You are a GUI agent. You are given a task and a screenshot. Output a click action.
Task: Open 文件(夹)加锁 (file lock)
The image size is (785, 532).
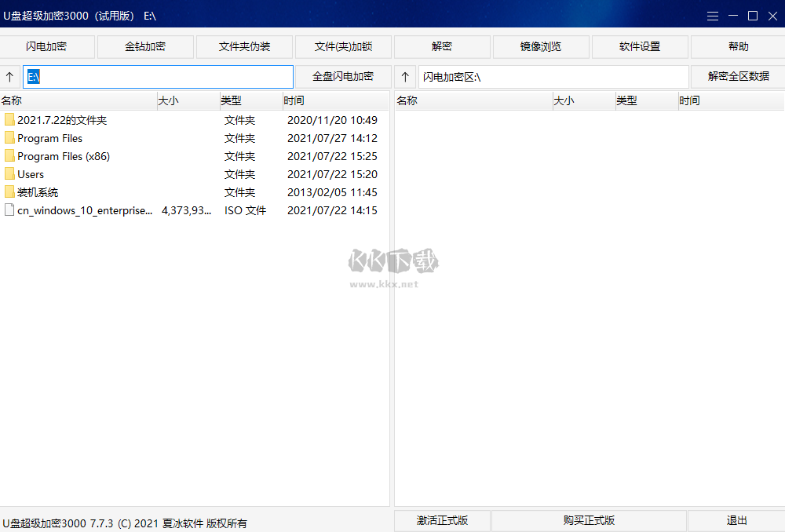point(343,46)
